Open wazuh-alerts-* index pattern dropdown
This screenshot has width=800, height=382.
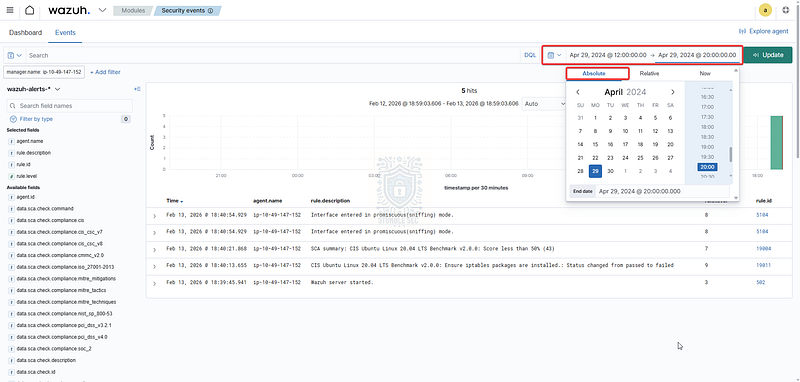(34, 89)
